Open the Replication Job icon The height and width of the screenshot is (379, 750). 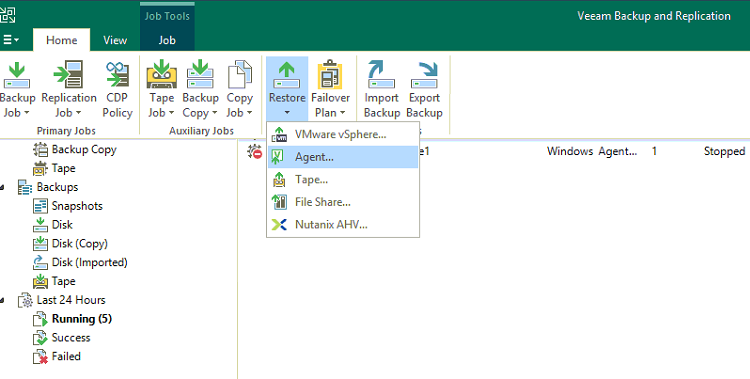tap(69, 75)
